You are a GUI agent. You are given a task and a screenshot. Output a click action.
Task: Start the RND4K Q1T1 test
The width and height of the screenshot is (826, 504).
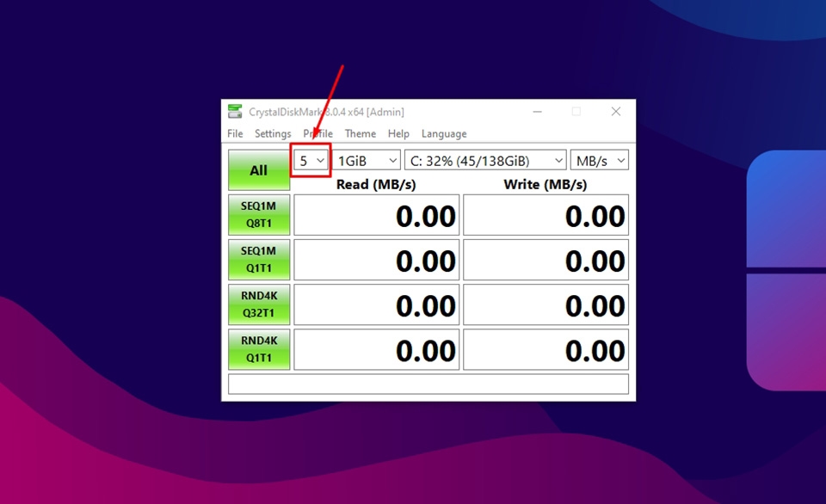pyautogui.click(x=259, y=349)
